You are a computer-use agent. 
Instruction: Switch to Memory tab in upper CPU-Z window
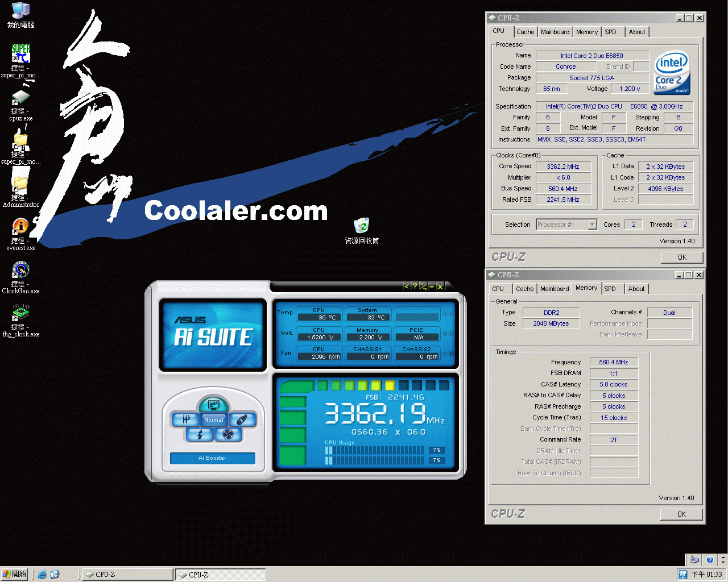coord(587,32)
